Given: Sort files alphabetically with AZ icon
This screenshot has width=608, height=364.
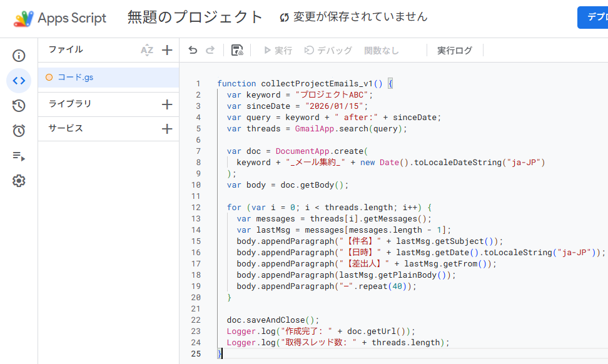Looking at the screenshot, I should [147, 51].
